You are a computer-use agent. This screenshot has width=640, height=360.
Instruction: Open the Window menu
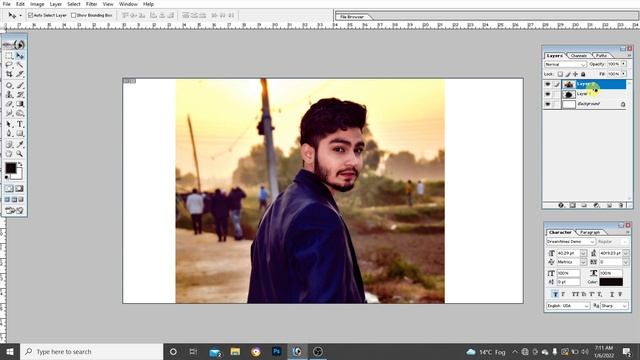(x=128, y=4)
